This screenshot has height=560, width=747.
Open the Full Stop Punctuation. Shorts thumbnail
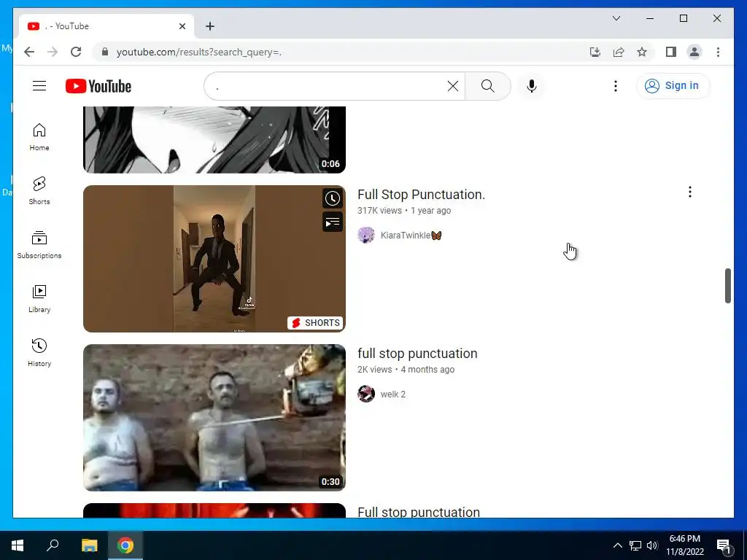pos(214,259)
